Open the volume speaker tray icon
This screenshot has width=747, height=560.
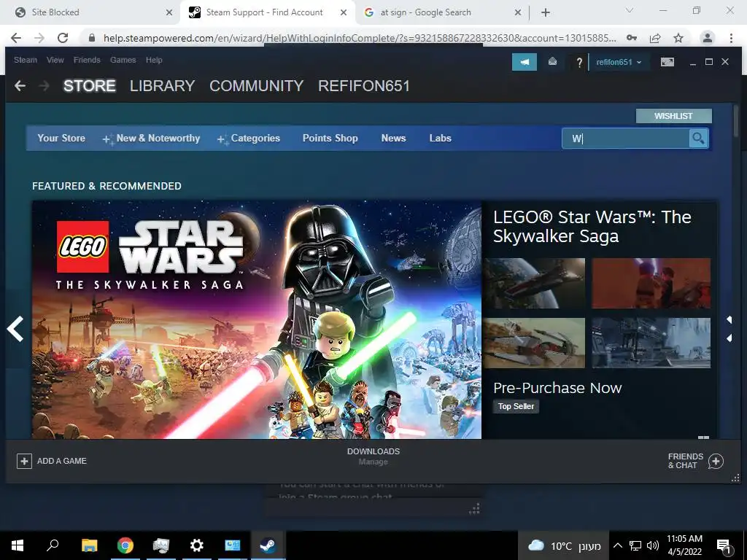653,545
